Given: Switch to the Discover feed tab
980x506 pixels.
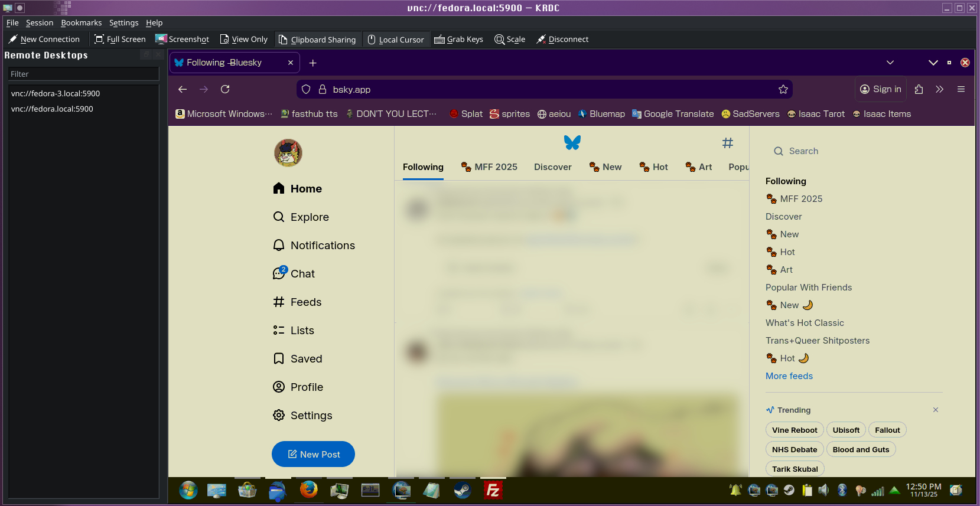Looking at the screenshot, I should (x=552, y=167).
